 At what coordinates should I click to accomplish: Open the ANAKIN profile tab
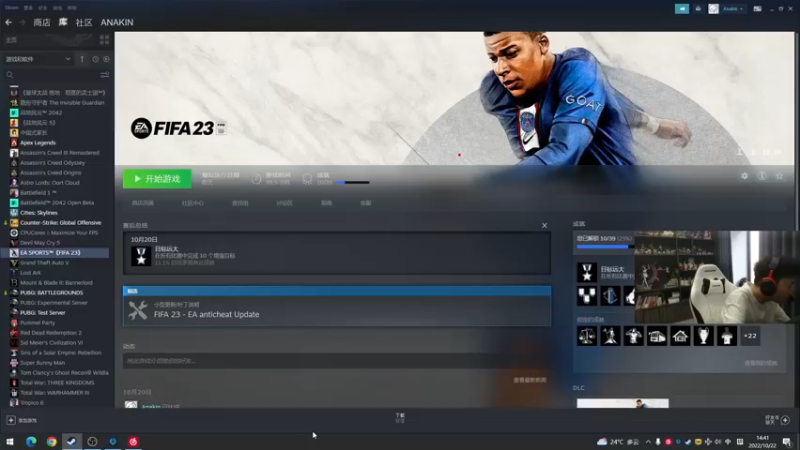(x=117, y=22)
